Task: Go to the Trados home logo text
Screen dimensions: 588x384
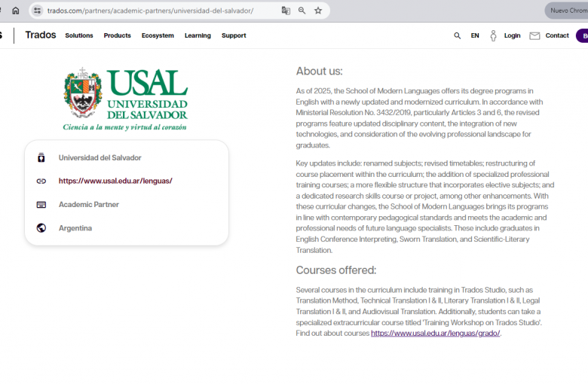Action: point(41,35)
